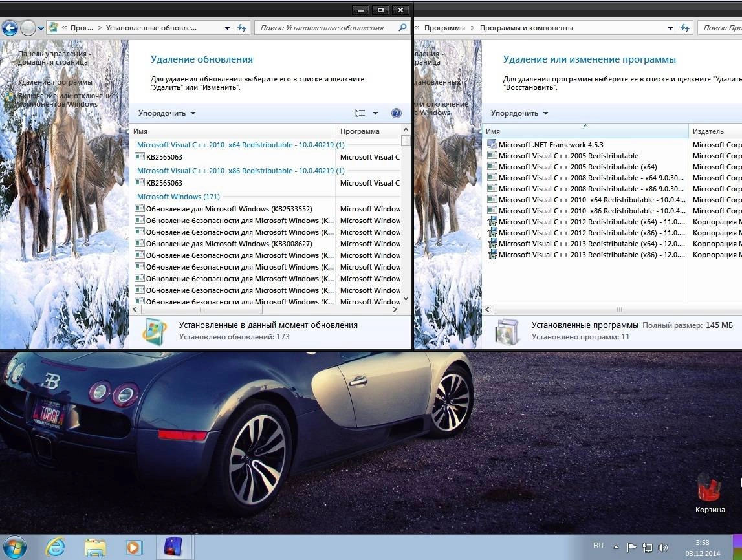Viewport: 742px width, 560px height.
Task: Go back in the Installed Updates window
Action: pos(10,28)
